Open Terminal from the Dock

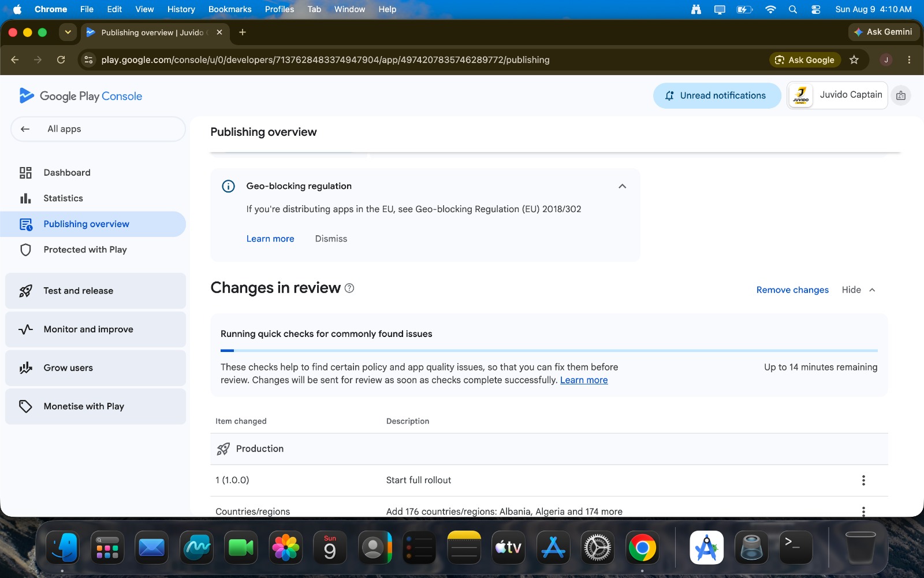(796, 547)
